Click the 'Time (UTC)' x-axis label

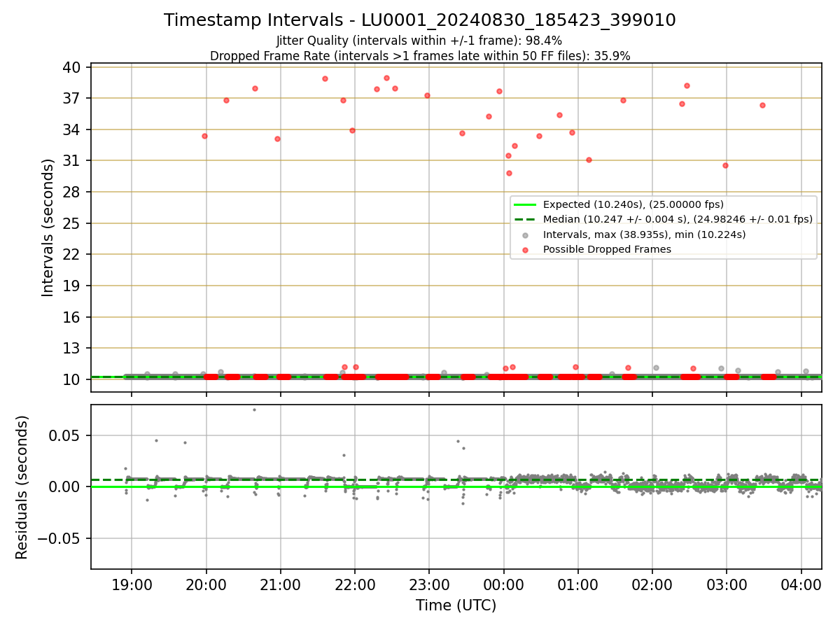pyautogui.click(x=456, y=605)
